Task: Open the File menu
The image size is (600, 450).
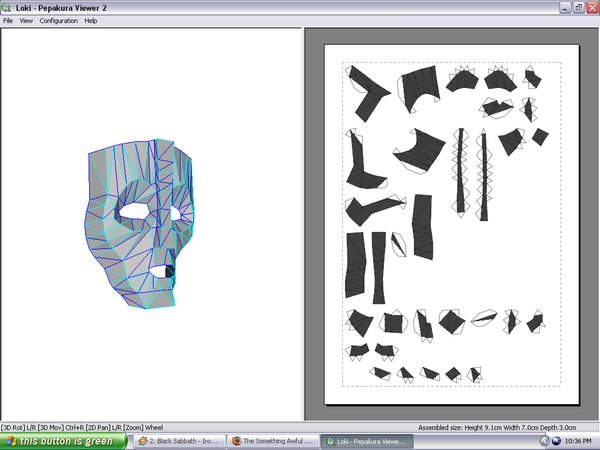Action: [8, 20]
